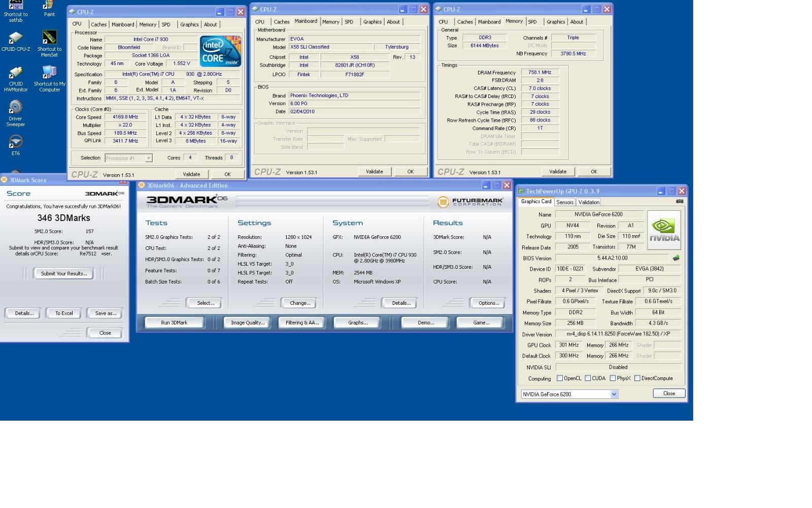Expand the Processor #1 selection dropdown
This screenshot has width=812, height=508.
tap(148, 158)
